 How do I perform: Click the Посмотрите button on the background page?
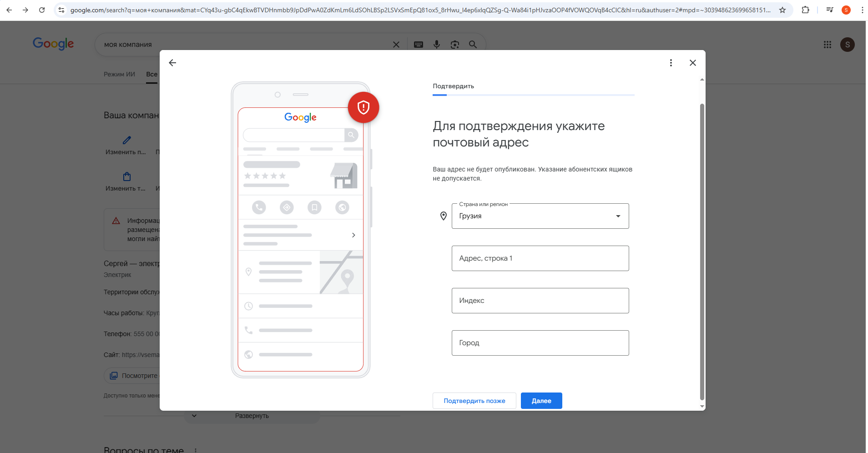coord(132,376)
